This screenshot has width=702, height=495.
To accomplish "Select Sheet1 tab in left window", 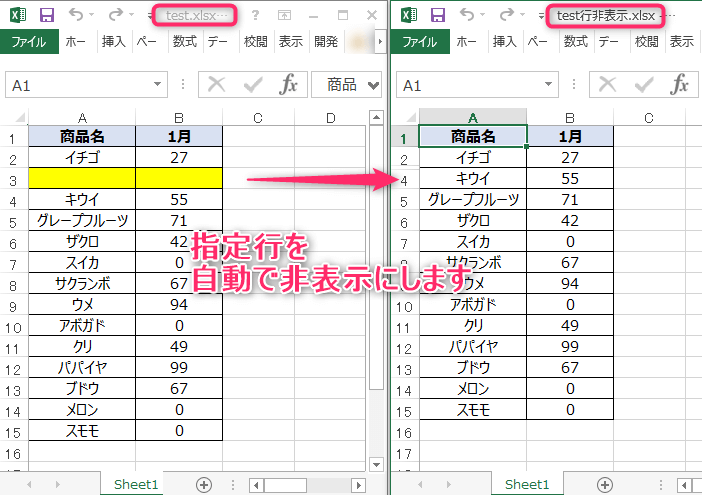I will click(136, 484).
